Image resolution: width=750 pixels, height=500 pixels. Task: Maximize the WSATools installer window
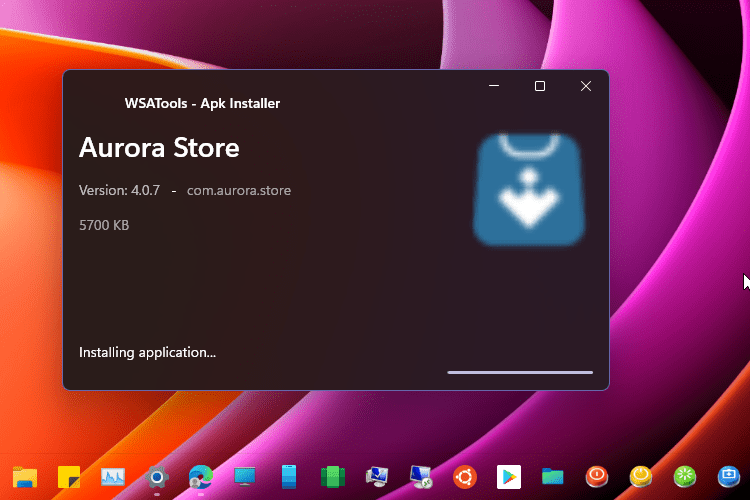(540, 86)
